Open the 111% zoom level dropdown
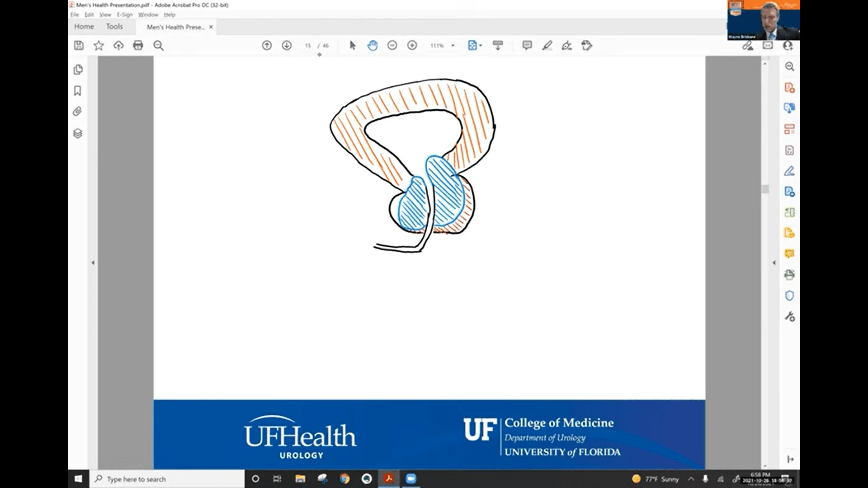This screenshot has width=868, height=488. (443, 46)
